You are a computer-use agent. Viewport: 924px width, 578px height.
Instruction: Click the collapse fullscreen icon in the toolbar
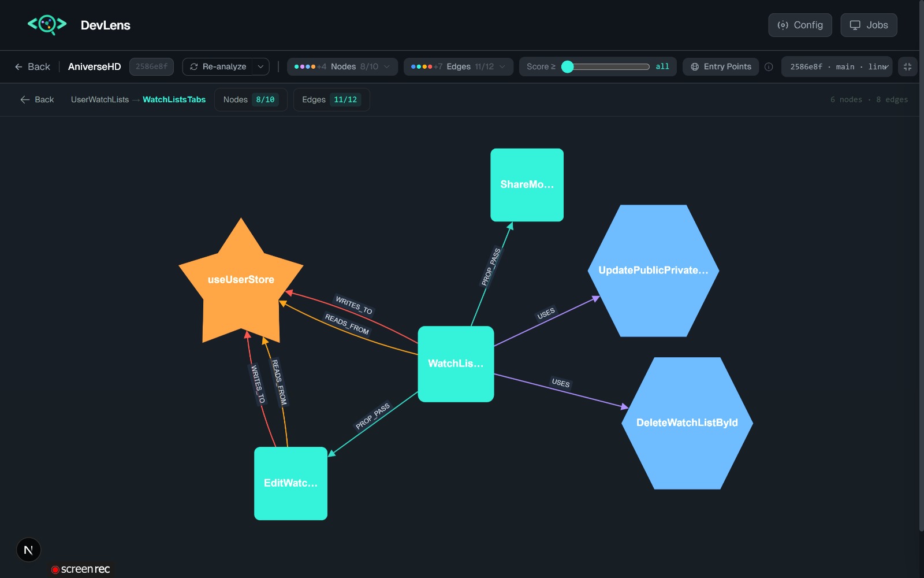(907, 66)
